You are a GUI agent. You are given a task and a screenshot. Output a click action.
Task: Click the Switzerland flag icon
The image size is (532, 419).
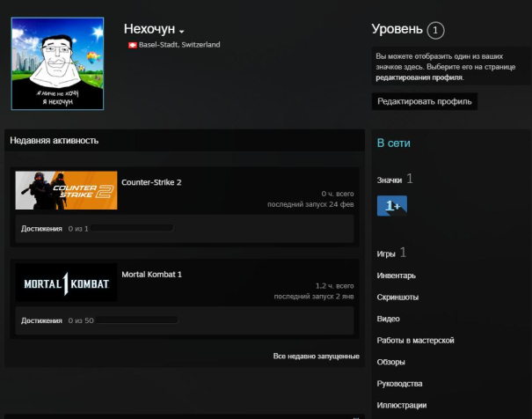coord(132,45)
